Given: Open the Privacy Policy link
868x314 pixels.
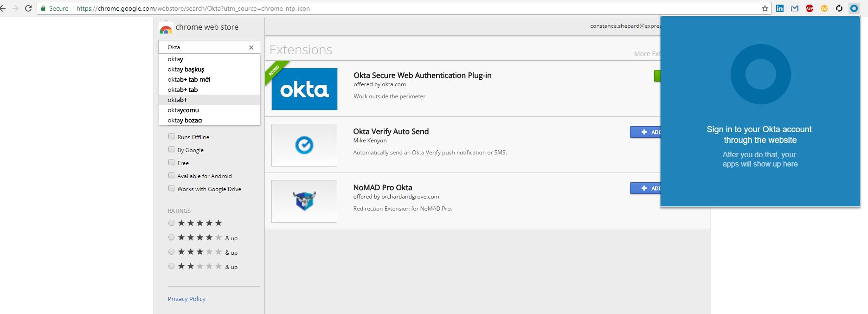Looking at the screenshot, I should coord(186,299).
